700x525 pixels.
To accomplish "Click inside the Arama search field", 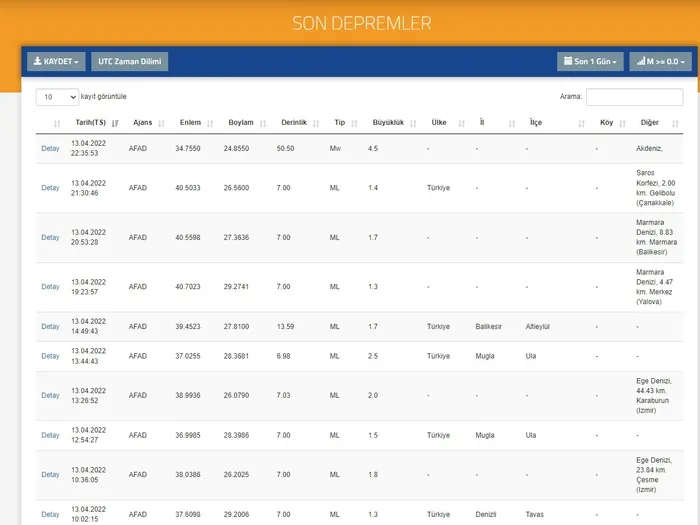I will 634,97.
